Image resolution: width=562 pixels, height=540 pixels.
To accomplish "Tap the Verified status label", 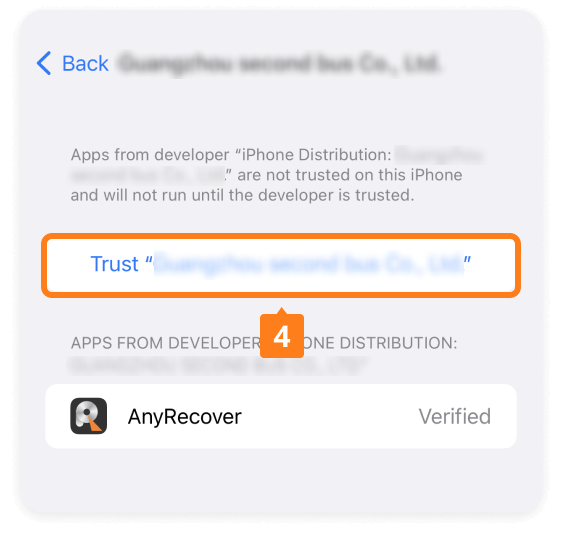I will [455, 416].
